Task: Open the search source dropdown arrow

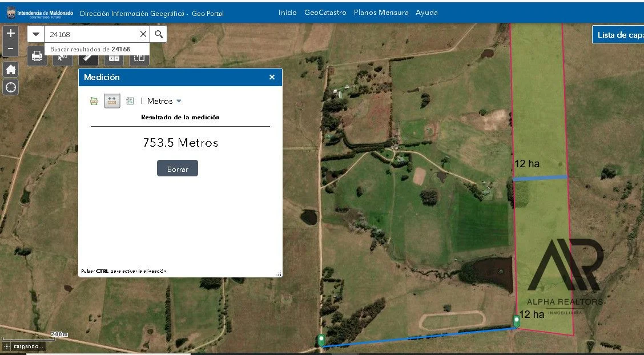Action: 36,34
